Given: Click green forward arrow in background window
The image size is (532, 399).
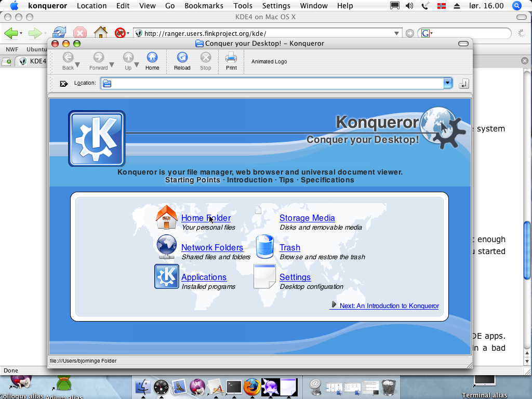Looking at the screenshot, I should coord(35,33).
